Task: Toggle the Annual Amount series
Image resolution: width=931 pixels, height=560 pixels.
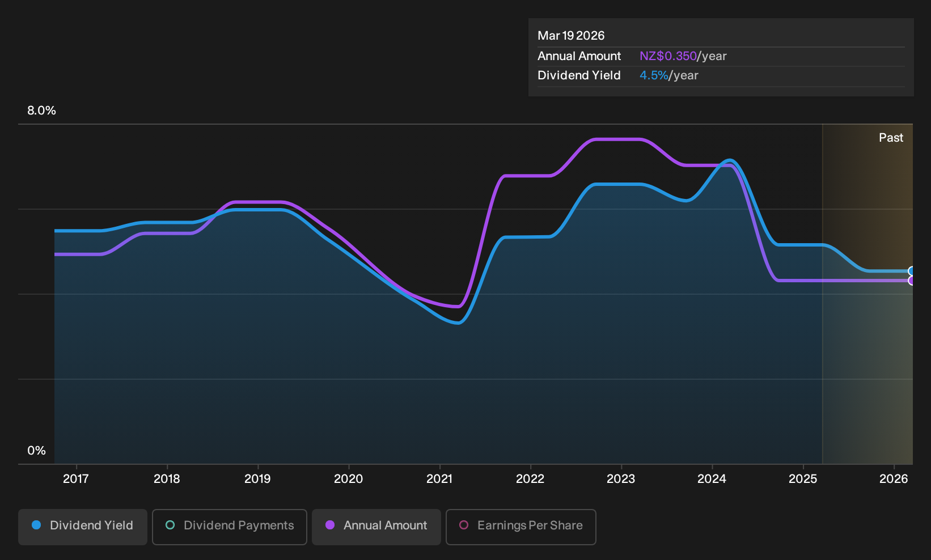Action: (376, 527)
